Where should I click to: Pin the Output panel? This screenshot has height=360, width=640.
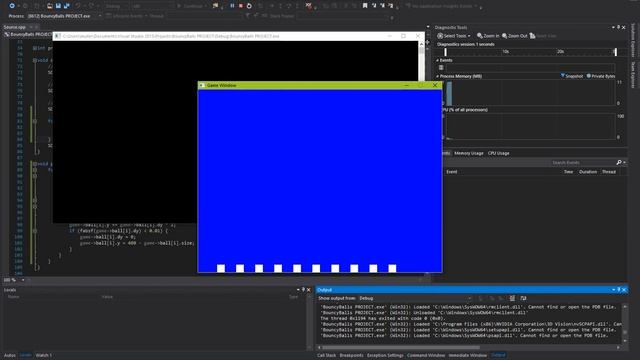(619, 290)
